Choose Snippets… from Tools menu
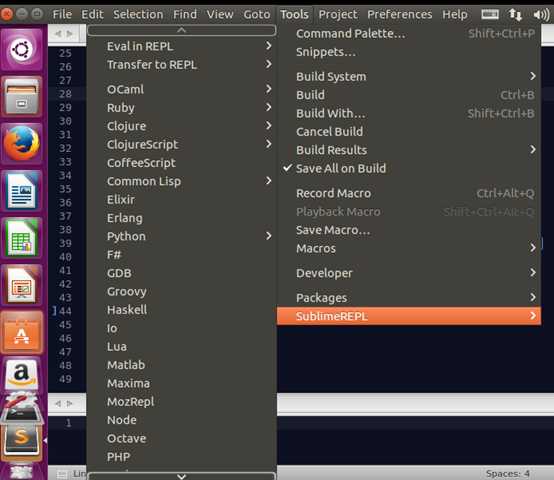This screenshot has height=480, width=554. tap(409, 52)
